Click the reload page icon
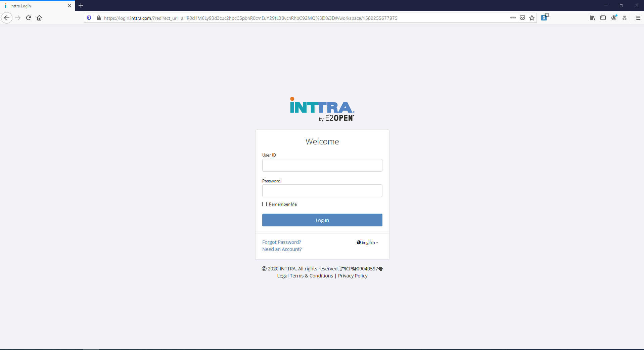The image size is (644, 350). pyautogui.click(x=28, y=18)
